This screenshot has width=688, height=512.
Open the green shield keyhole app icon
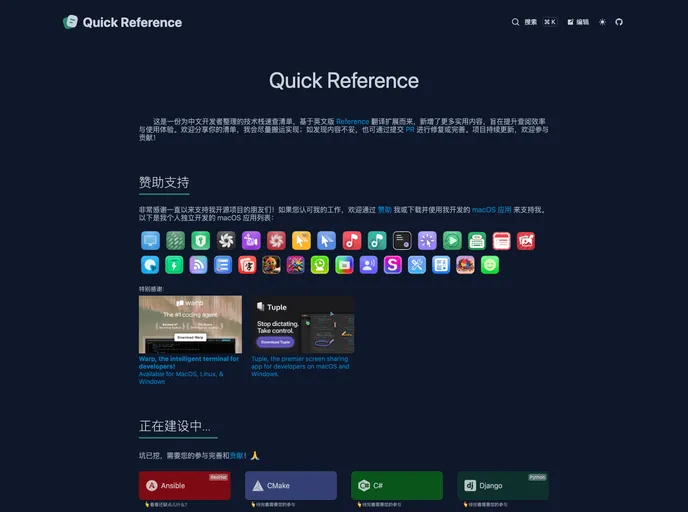[201, 241]
